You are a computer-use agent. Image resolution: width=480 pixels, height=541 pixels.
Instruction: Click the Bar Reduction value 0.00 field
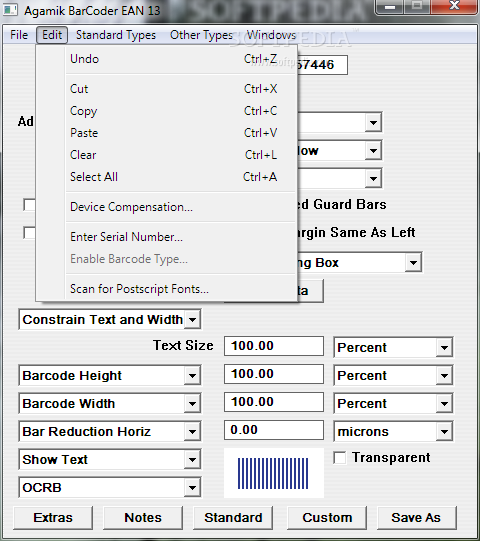pyautogui.click(x=274, y=430)
